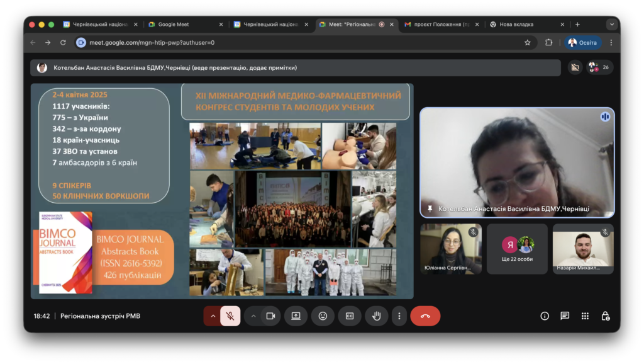Viewport: 644px width, 364px height.
Task: Raise your hand in the meeting
Action: [x=376, y=316]
